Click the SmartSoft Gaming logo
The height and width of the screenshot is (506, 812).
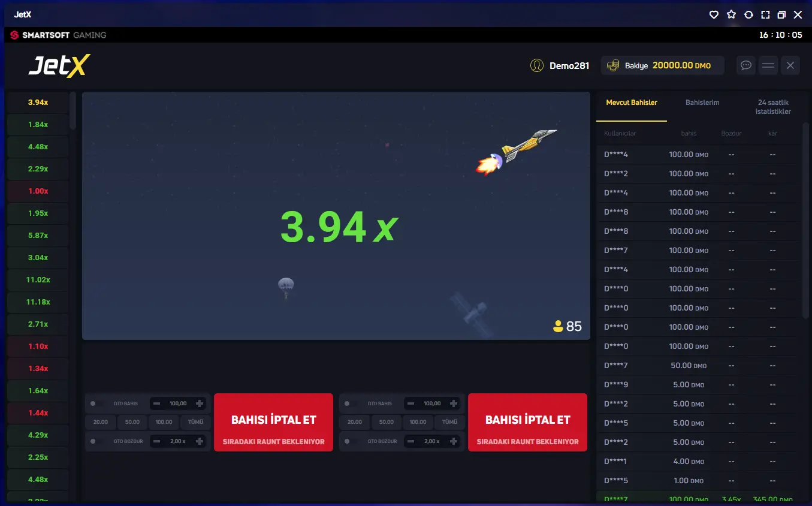[x=58, y=35]
